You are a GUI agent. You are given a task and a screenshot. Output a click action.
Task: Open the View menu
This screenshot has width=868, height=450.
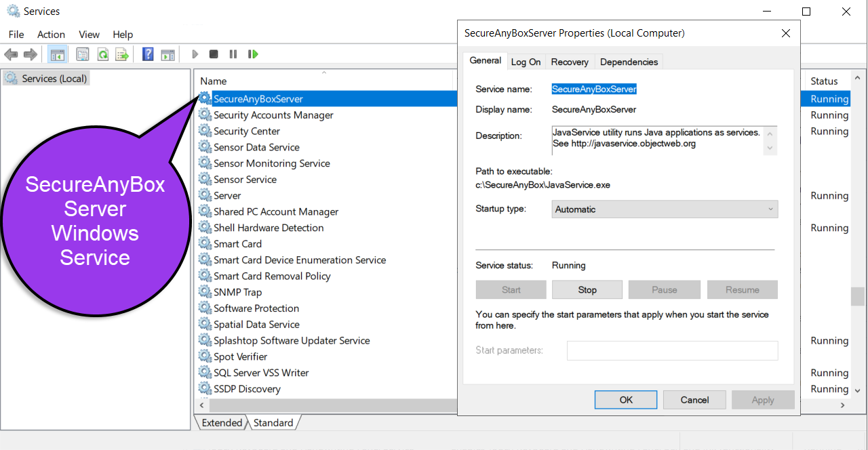click(89, 35)
